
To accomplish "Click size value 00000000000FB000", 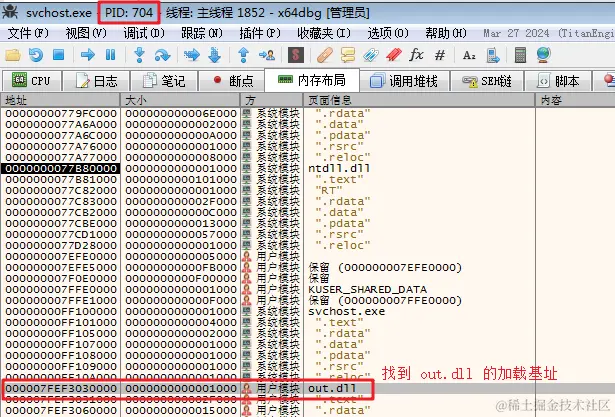I will point(181,267).
